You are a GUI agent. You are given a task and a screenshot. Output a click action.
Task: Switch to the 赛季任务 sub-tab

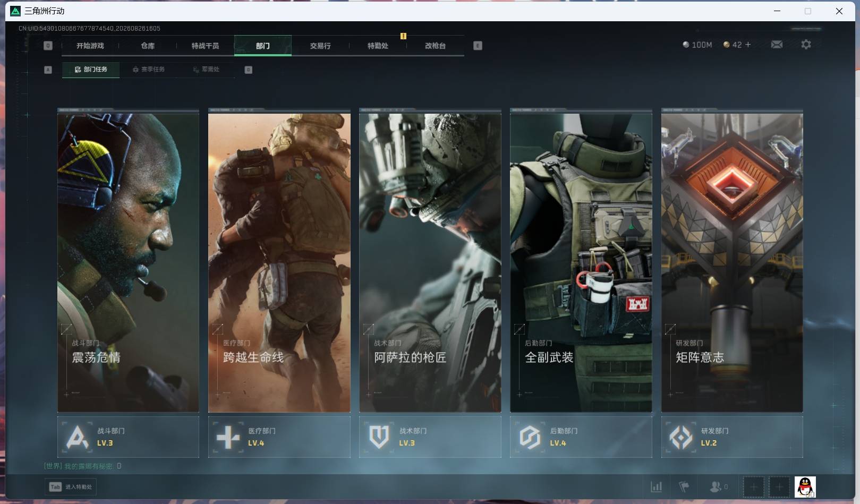pos(149,70)
